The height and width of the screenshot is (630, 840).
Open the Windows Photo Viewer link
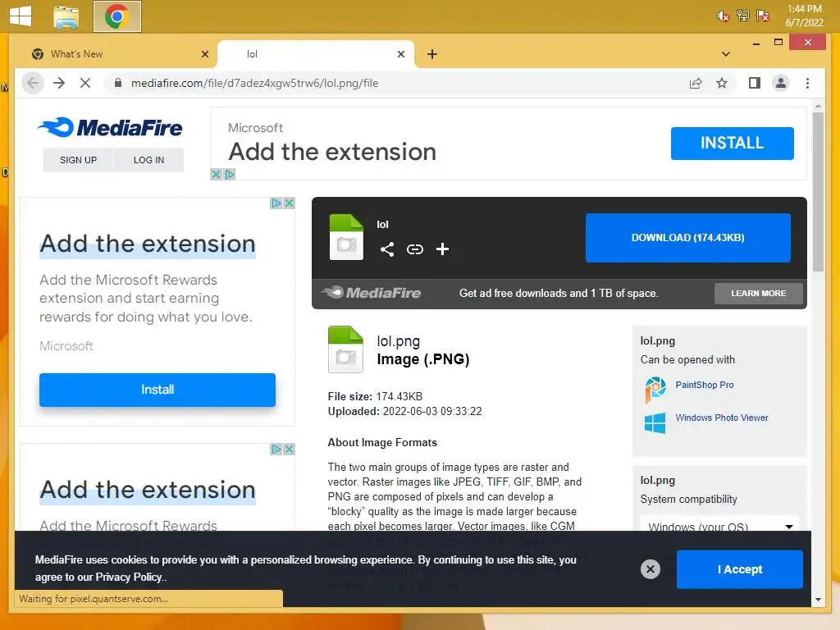pos(721,418)
